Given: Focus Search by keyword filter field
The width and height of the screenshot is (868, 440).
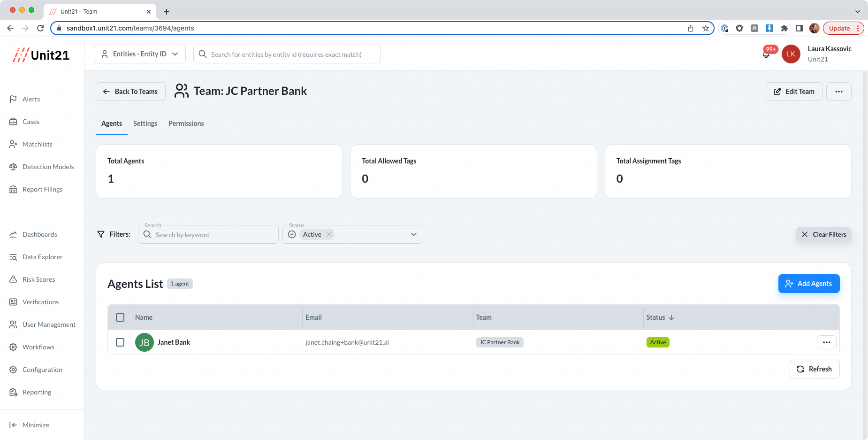Looking at the screenshot, I should [208, 234].
